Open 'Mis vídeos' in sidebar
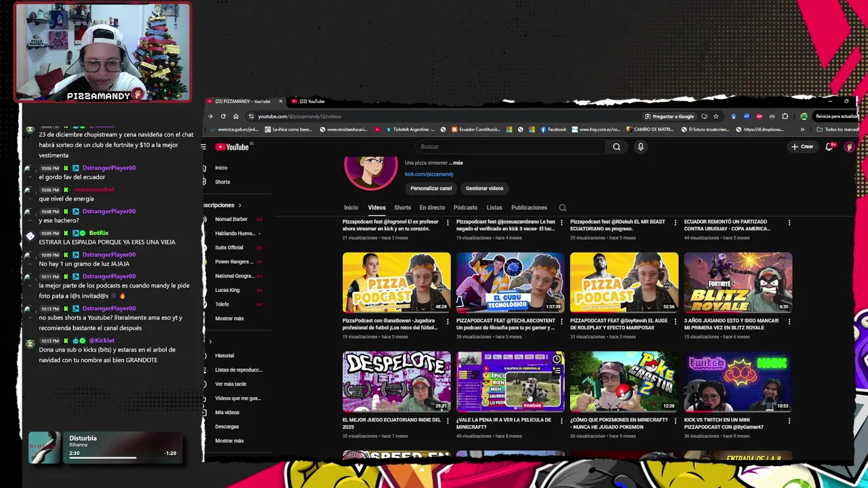This screenshot has height=488, width=868. [x=227, y=413]
